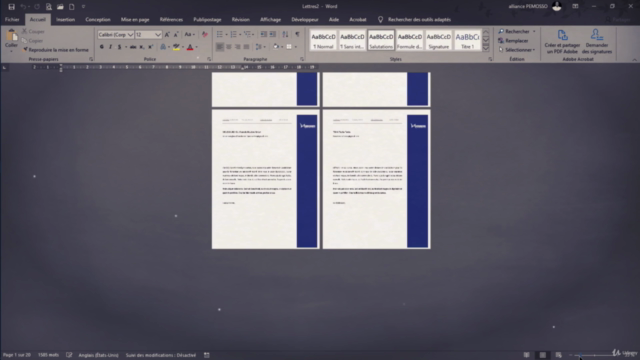Align paragraph text to the left
Image resolution: width=640 pixels, height=360 pixels.
(220, 47)
